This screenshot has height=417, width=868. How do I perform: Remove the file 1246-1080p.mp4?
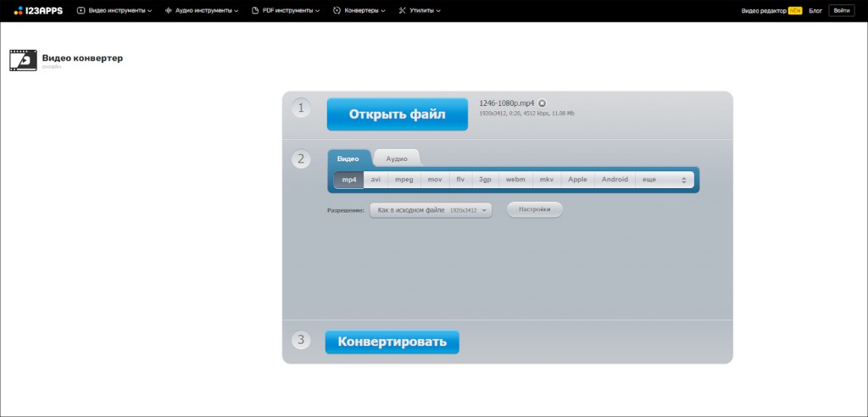coord(542,103)
